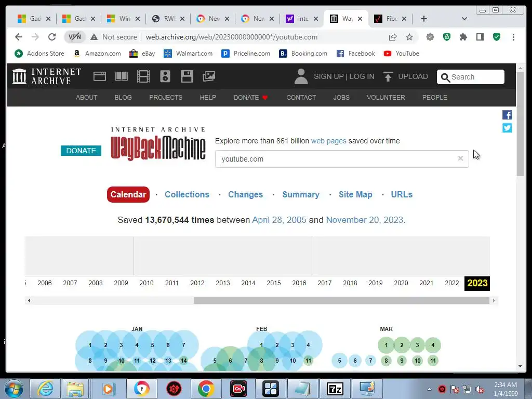Toggle the VPN badge in address bar
Image resolution: width=532 pixels, height=399 pixels.
tap(75, 37)
